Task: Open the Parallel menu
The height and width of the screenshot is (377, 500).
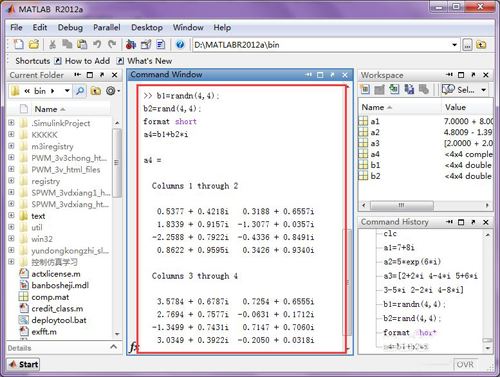Action: pyautogui.click(x=107, y=27)
